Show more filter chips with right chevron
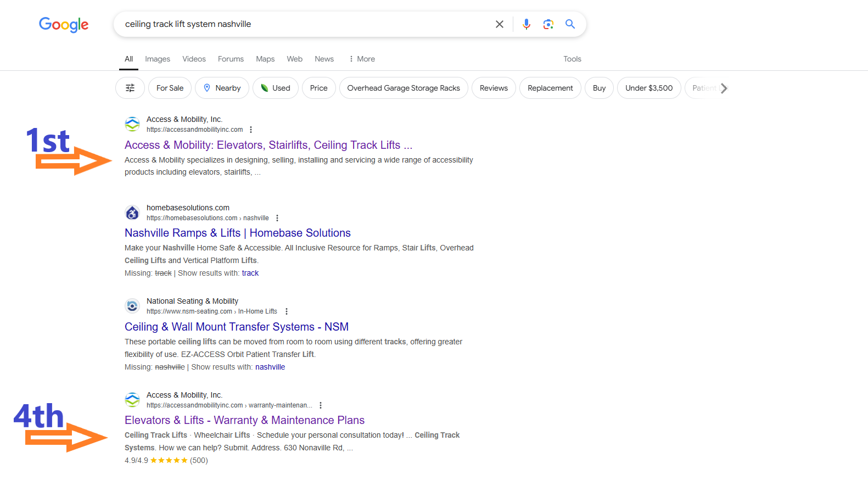The width and height of the screenshot is (868, 480). tap(724, 88)
